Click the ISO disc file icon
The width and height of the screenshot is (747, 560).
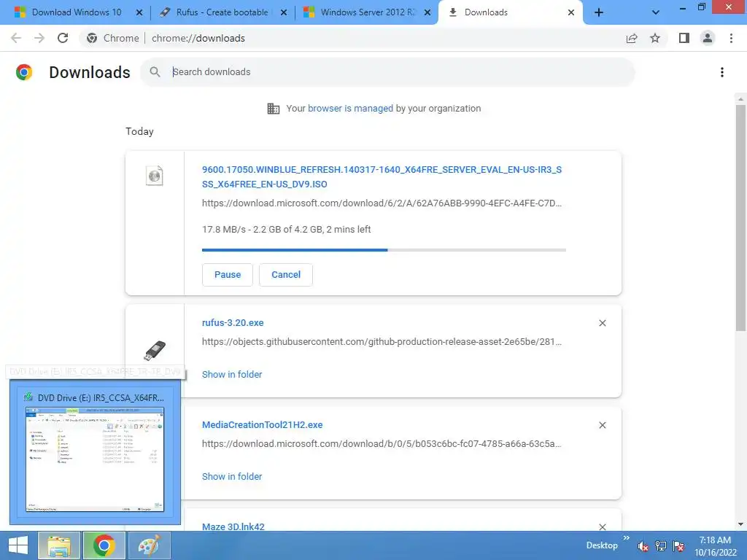tap(155, 176)
